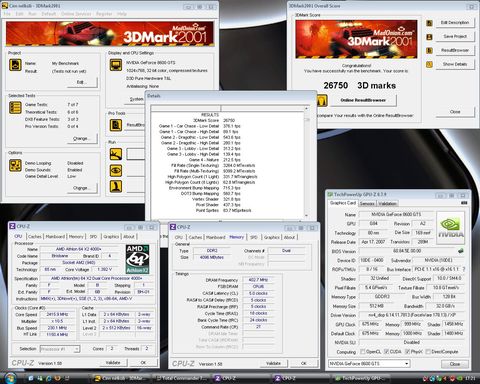Open the Windows Start orb
The width and height of the screenshot is (480, 384).
(x=11, y=378)
